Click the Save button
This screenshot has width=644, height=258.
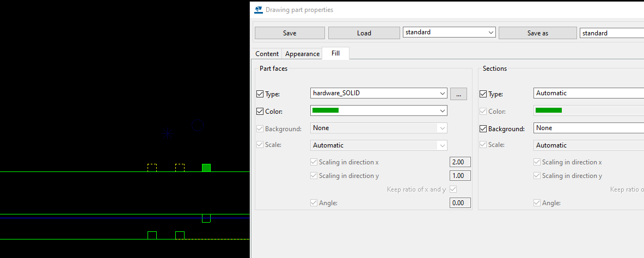point(290,33)
